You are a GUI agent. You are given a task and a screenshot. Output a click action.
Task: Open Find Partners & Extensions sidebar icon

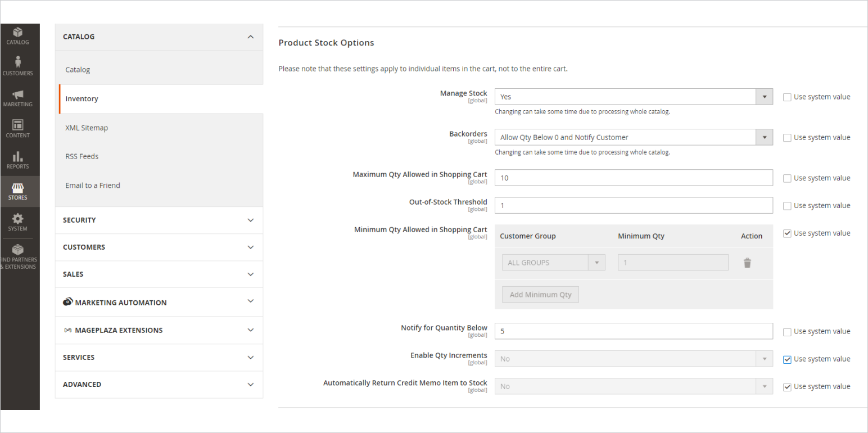point(17,250)
